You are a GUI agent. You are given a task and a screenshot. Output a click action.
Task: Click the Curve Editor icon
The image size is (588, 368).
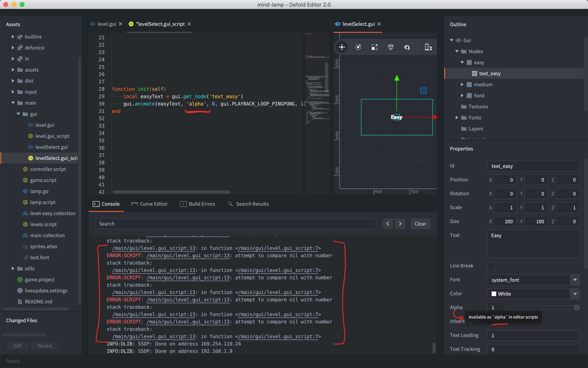(x=134, y=204)
